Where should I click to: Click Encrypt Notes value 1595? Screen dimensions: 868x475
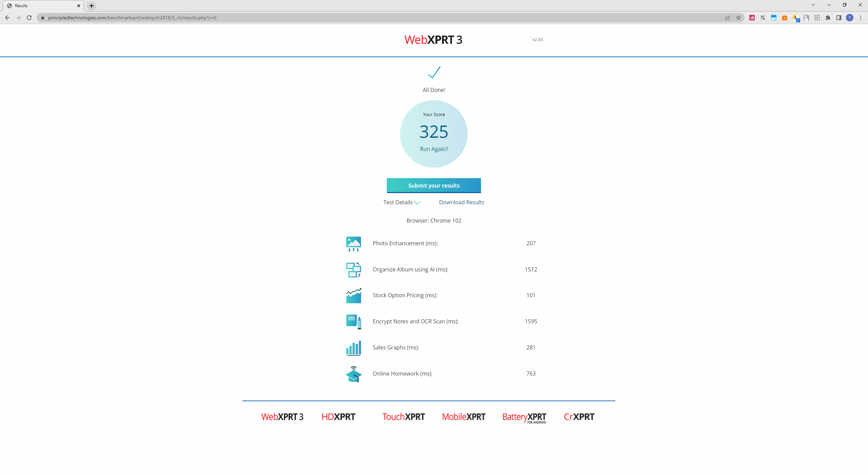coord(531,321)
